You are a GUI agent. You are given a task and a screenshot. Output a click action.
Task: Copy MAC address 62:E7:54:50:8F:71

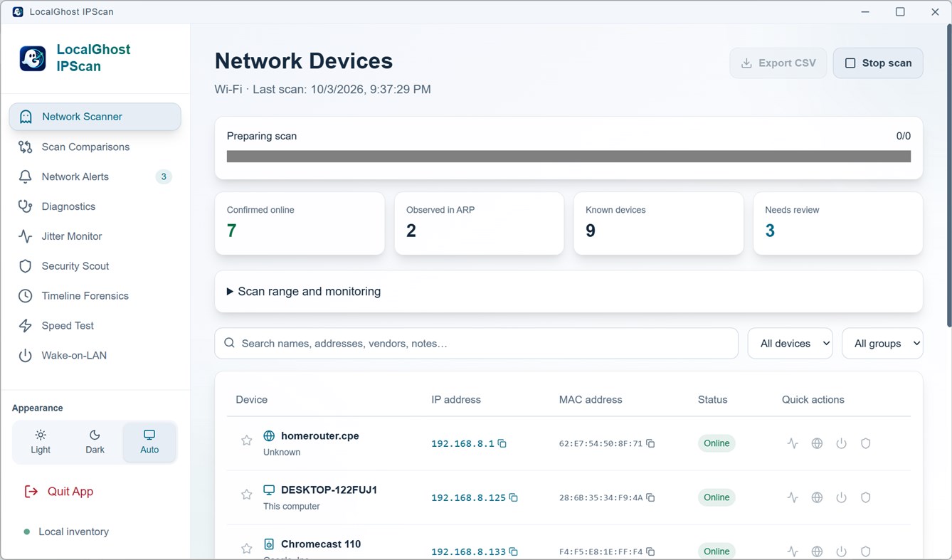650,443
